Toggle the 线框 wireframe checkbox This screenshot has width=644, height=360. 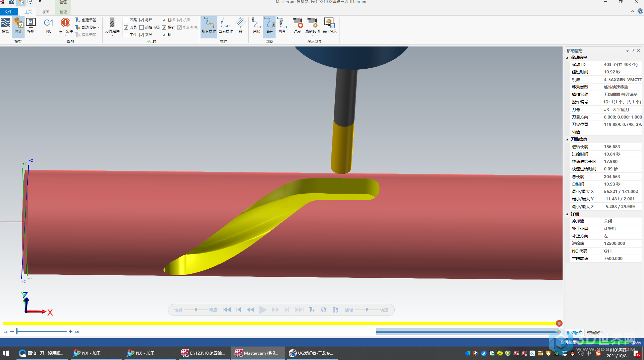pyautogui.click(x=164, y=20)
